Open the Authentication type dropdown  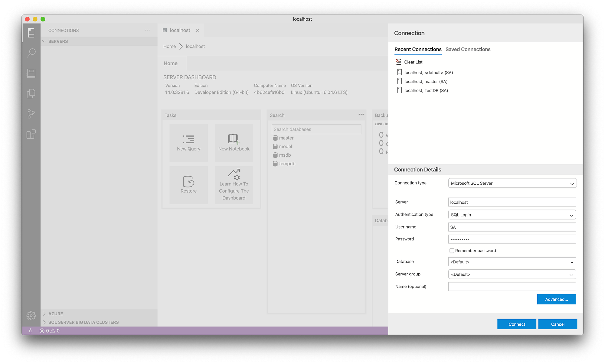512,215
